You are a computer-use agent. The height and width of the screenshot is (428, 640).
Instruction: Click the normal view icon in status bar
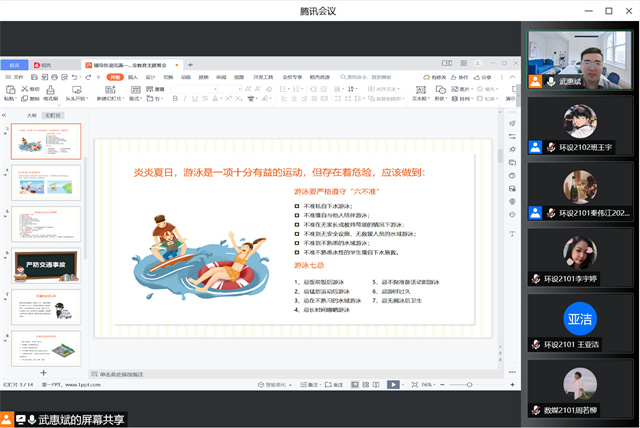click(x=355, y=384)
